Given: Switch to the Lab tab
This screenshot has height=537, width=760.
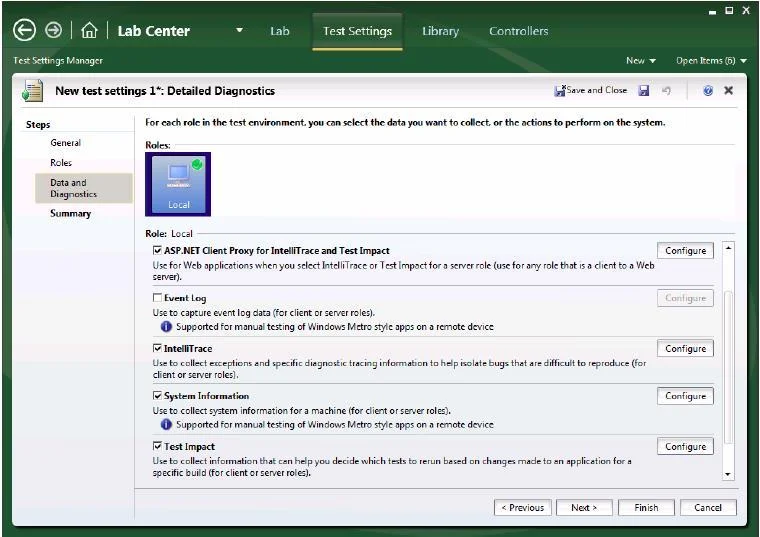Looking at the screenshot, I should [x=280, y=31].
